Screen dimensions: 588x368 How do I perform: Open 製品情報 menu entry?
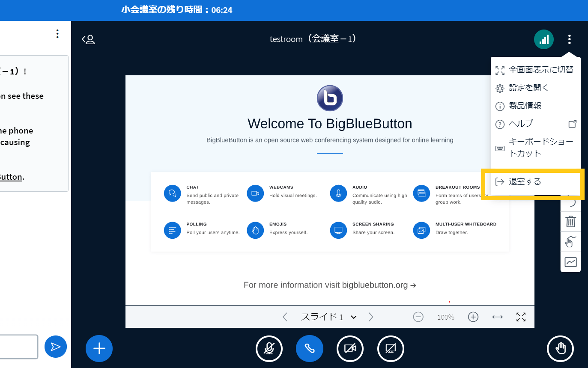(x=536, y=106)
